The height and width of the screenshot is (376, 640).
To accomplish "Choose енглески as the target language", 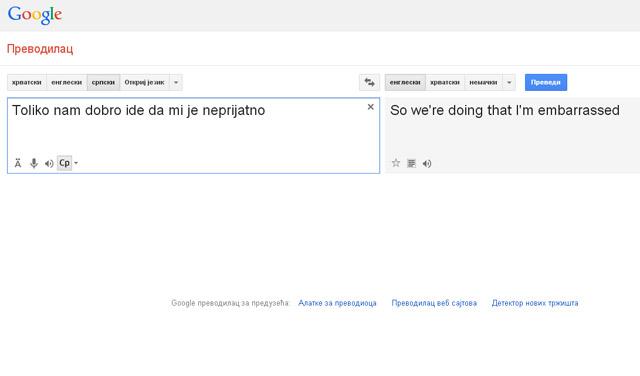I will [x=405, y=82].
